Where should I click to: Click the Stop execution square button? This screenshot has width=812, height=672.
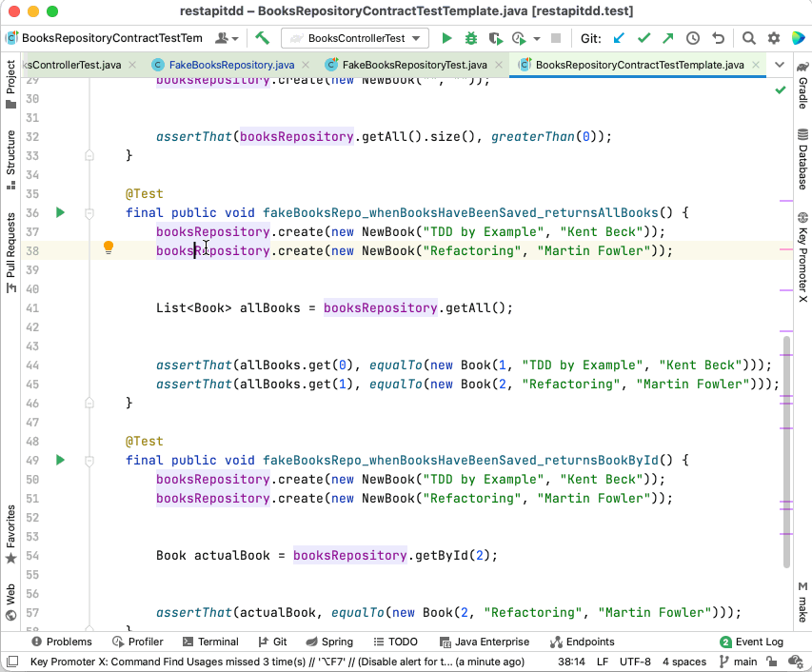click(556, 38)
